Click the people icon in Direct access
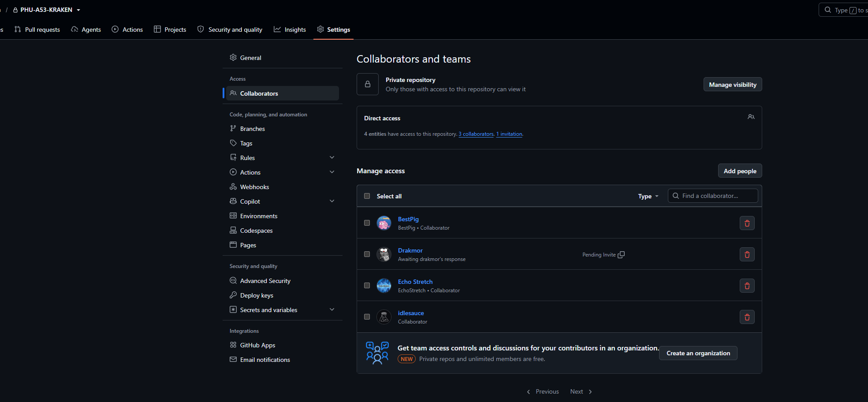Screen dimensions: 868x402 pos(751,117)
